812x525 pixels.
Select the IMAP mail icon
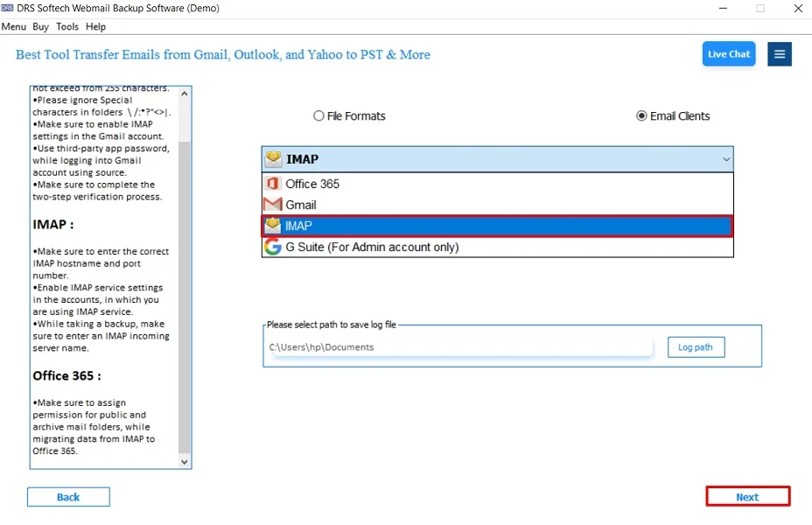271,225
